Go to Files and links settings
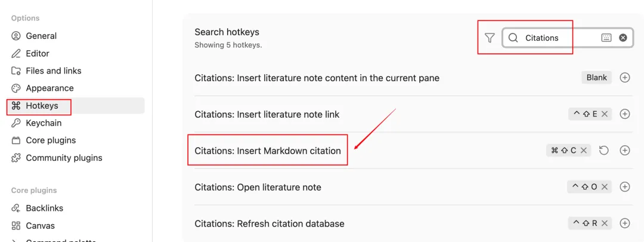Viewport: 644px width, 242px height. [x=54, y=71]
